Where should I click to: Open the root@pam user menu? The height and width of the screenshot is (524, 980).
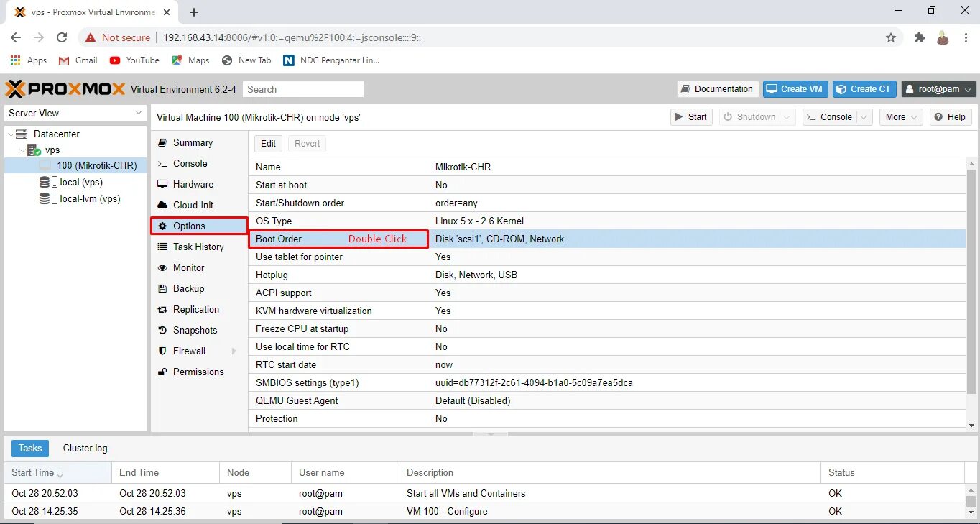[x=939, y=89]
